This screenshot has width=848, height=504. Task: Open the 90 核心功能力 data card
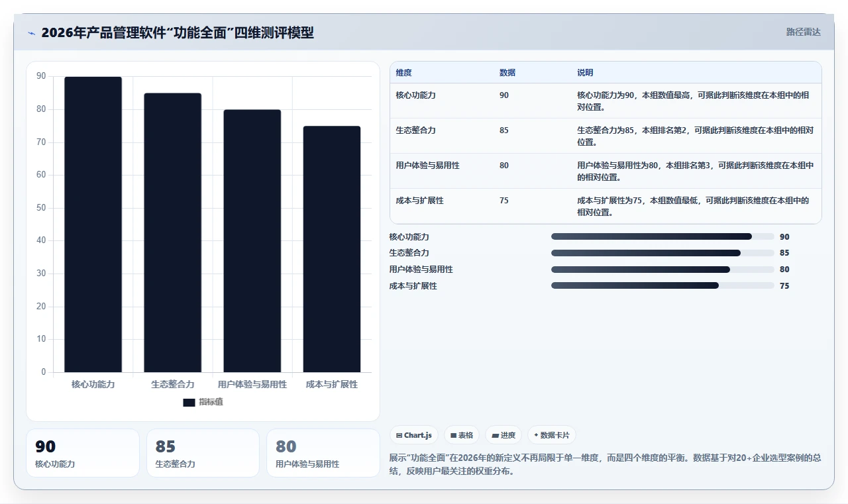[83, 453]
